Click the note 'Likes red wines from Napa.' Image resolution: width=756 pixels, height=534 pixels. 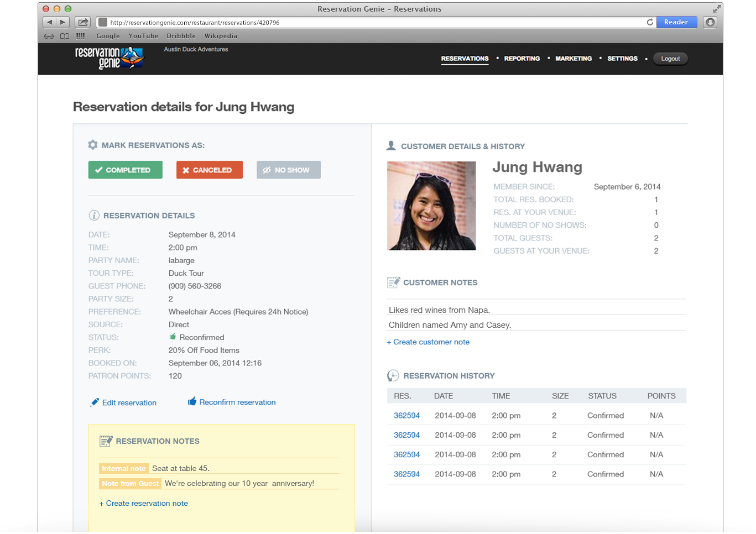coord(439,310)
